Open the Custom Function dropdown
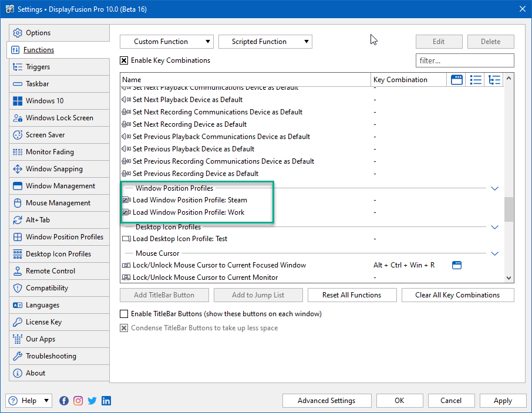 [167, 42]
